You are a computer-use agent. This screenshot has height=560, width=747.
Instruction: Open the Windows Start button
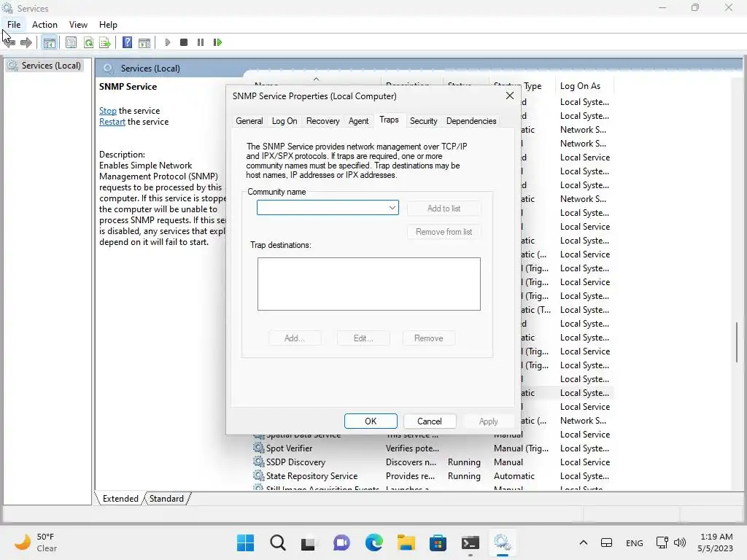pyautogui.click(x=246, y=542)
